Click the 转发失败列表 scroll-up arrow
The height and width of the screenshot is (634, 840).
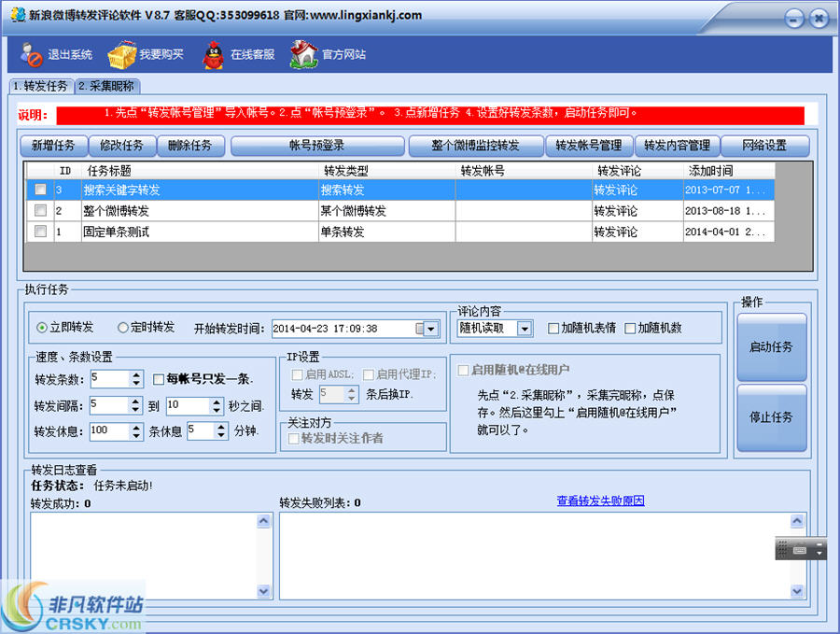pyautogui.click(x=797, y=520)
